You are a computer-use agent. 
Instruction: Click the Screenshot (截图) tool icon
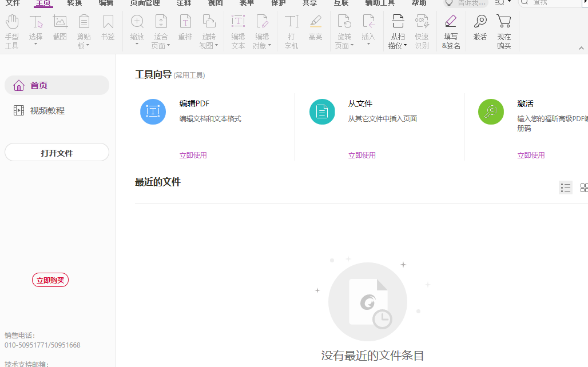(x=59, y=24)
